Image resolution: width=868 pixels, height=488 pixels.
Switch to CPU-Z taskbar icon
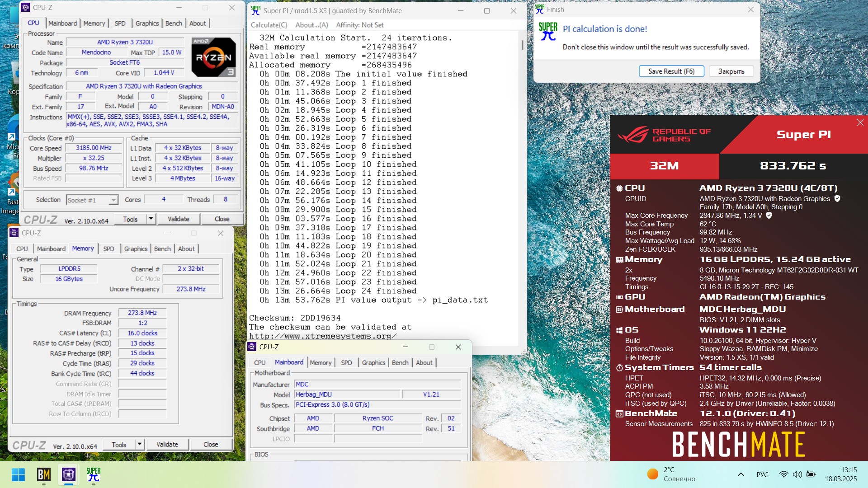coord(69,474)
